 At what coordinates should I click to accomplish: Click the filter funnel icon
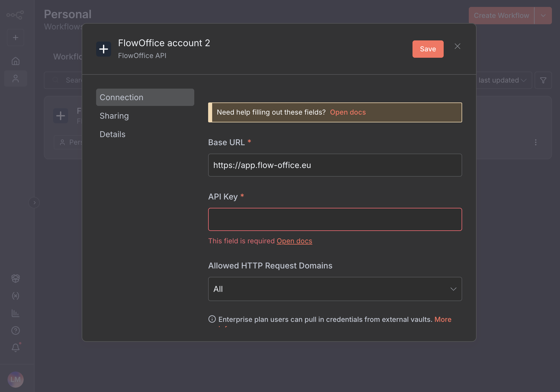[543, 80]
